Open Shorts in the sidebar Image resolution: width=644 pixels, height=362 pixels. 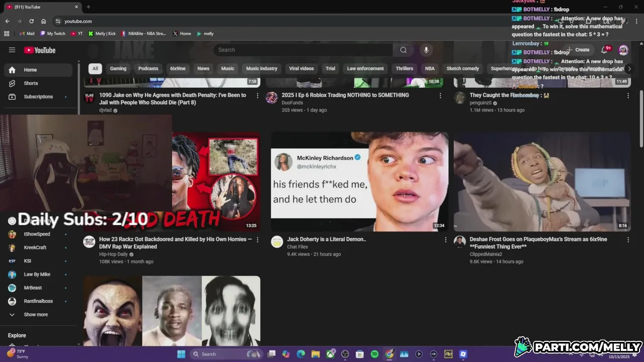38,83
